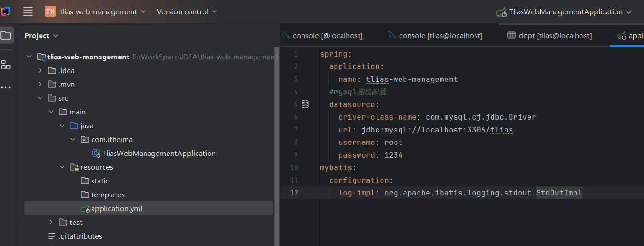
Task: Click 'com.mysql.cj.jdbc.Driver' value
Action: (481, 117)
